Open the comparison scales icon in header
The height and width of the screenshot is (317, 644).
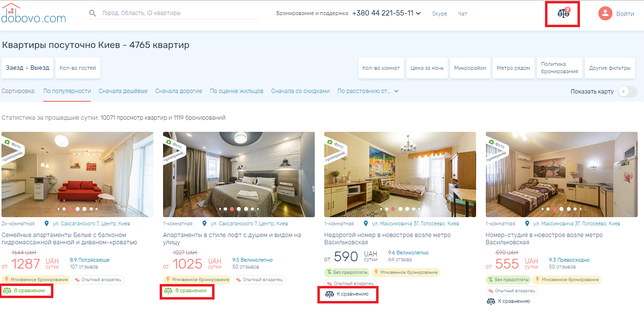click(563, 14)
